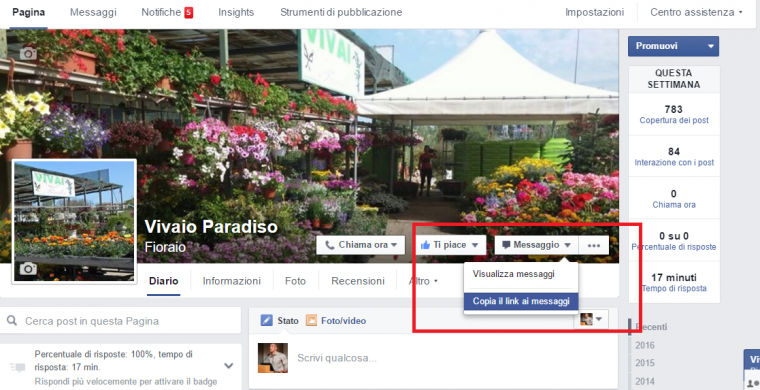Screen dimensions: 760x390
Task: Open Strumenti di pubblicazione tab
Action: pos(341,13)
